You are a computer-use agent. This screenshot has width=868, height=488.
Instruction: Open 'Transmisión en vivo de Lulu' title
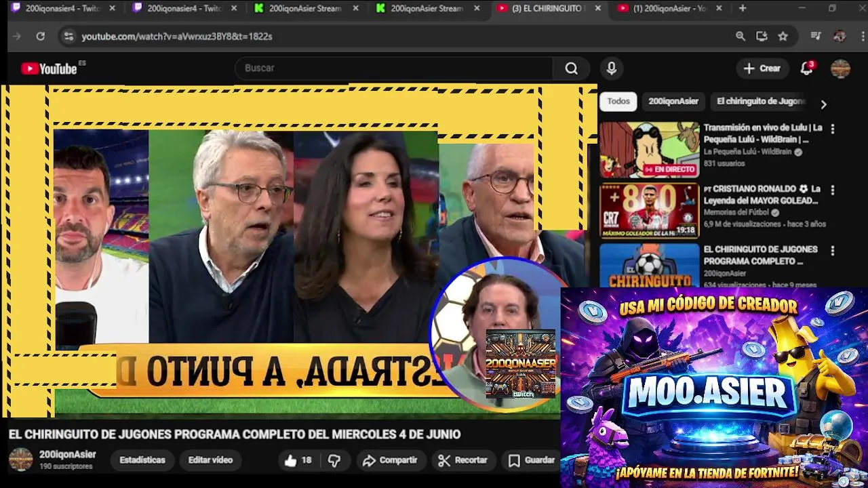(x=762, y=134)
